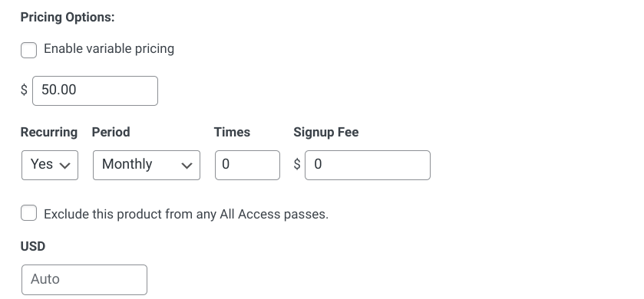Focus the USD Auto price field

click(84, 280)
